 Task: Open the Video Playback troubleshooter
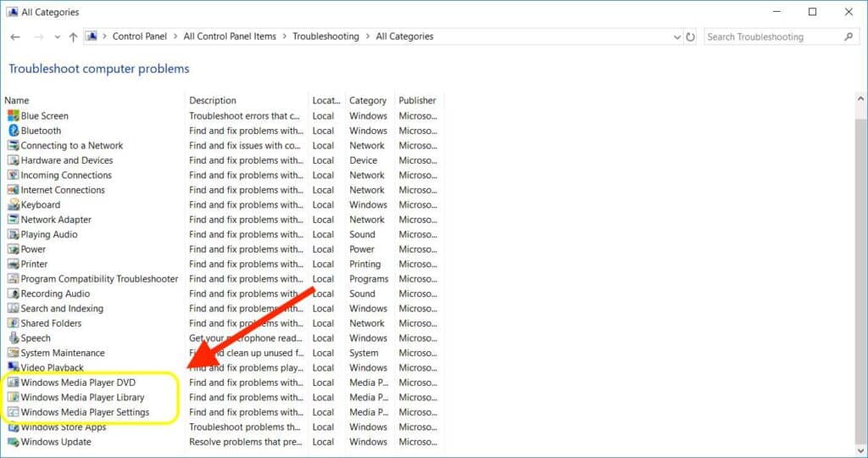(x=52, y=368)
